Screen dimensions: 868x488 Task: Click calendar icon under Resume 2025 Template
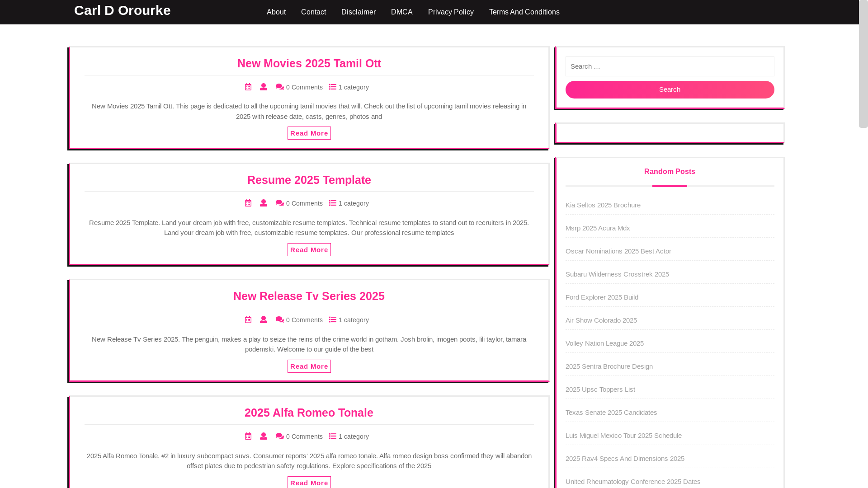248,203
